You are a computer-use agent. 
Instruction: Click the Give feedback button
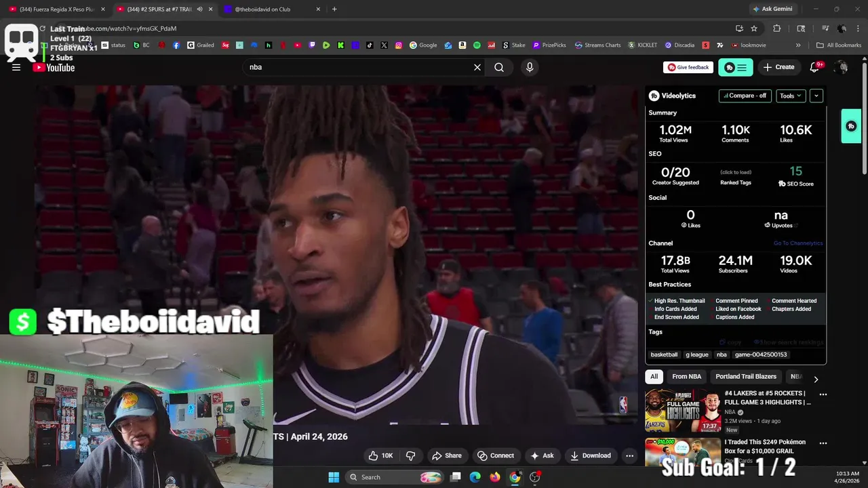(688, 67)
